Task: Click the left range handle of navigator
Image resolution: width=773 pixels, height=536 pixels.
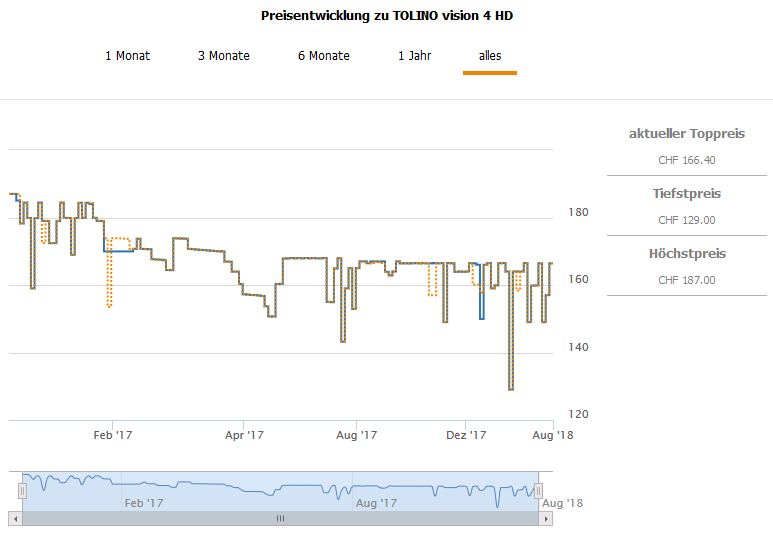Action: pos(22,491)
